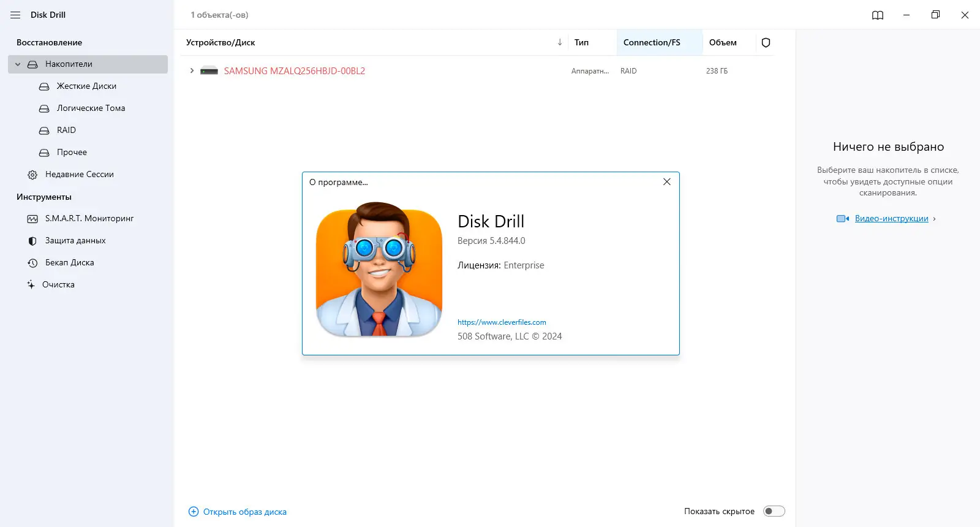Go to Недавние Сессии
This screenshot has height=527, width=980.
(80, 174)
